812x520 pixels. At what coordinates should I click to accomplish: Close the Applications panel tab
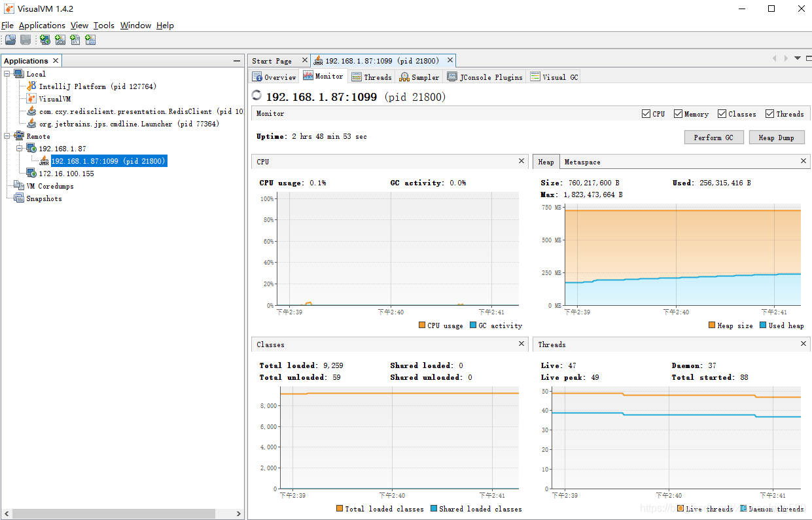[56, 61]
